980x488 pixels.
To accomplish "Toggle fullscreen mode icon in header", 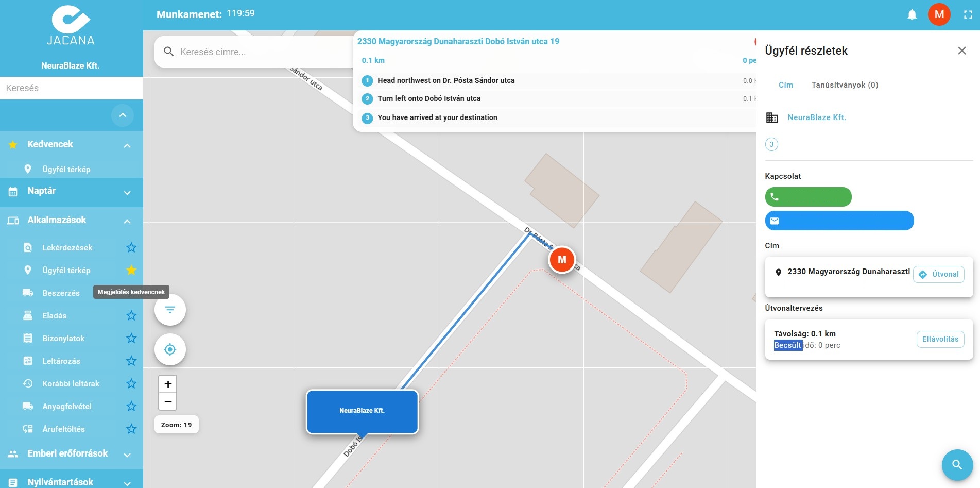I will [968, 14].
